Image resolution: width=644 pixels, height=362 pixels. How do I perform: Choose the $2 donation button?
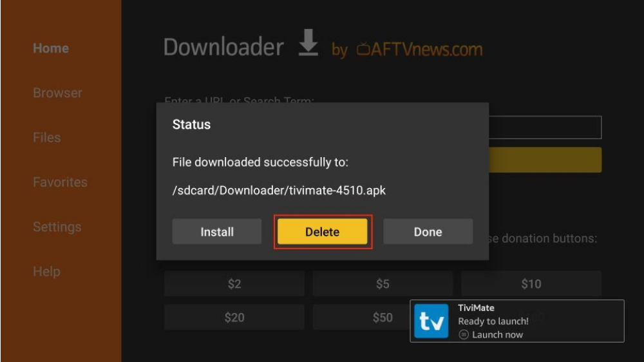pyautogui.click(x=234, y=283)
